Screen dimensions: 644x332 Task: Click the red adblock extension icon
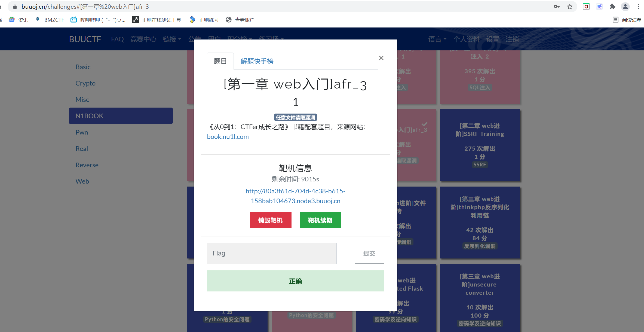click(586, 7)
